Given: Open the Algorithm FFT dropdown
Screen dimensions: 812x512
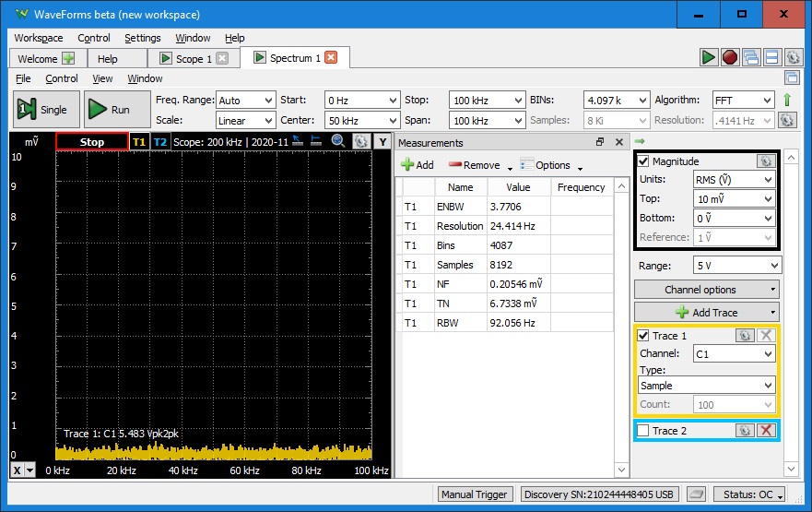Looking at the screenshot, I should click(x=742, y=100).
